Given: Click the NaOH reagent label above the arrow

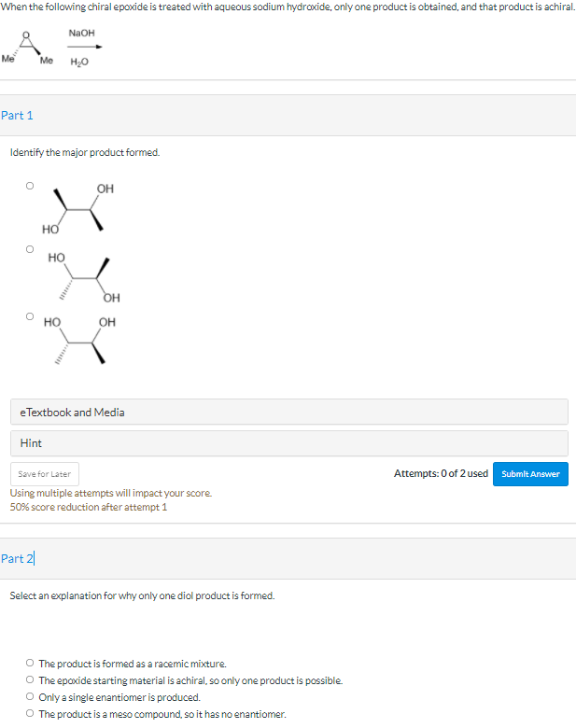Looking at the screenshot, I should point(82,34).
